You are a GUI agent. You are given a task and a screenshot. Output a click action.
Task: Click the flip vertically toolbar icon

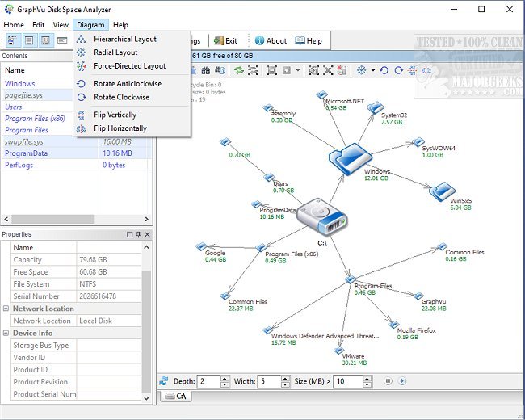413,70
